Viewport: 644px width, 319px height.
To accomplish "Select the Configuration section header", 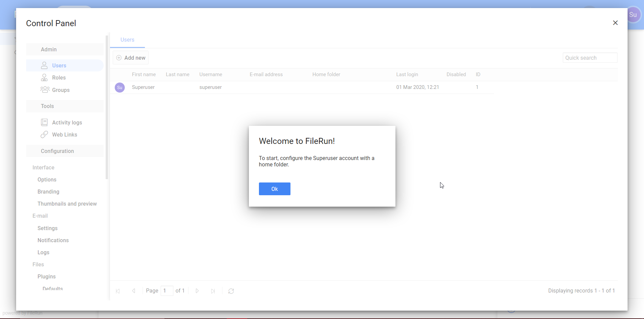I will 65,151.
